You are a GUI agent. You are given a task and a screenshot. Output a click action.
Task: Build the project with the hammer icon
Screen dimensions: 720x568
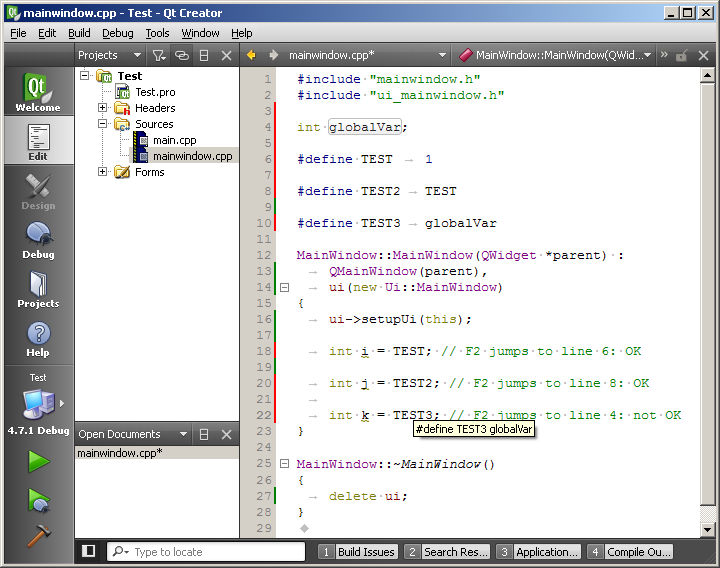click(x=38, y=535)
